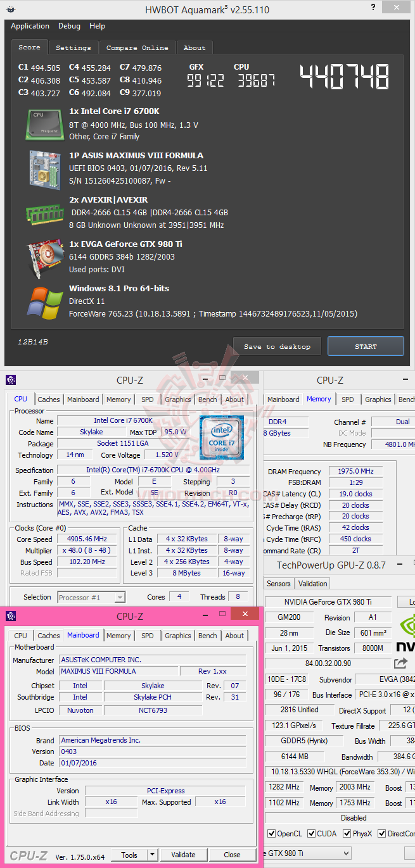Open Graphics tab in the CPU window
Screen dimensions: 415x868
[x=178, y=399]
